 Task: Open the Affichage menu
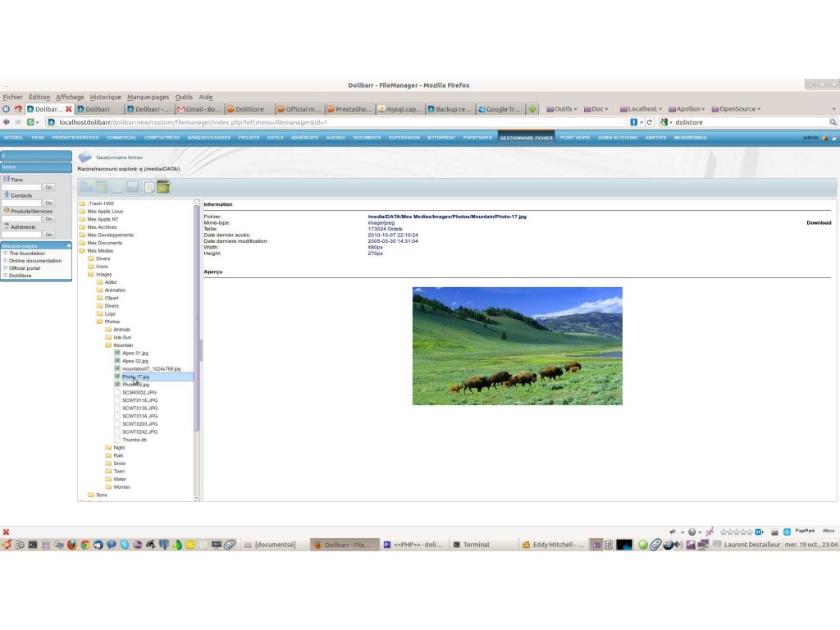click(70, 97)
